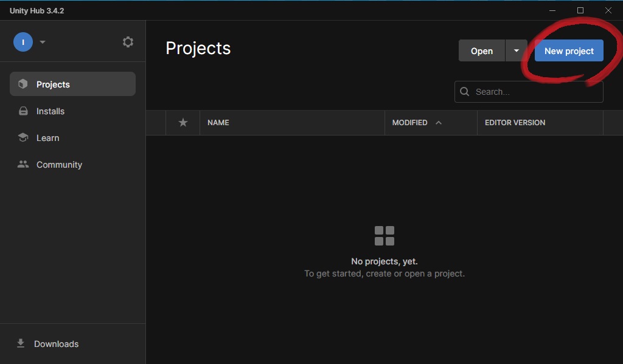Click the Open project button

point(482,51)
